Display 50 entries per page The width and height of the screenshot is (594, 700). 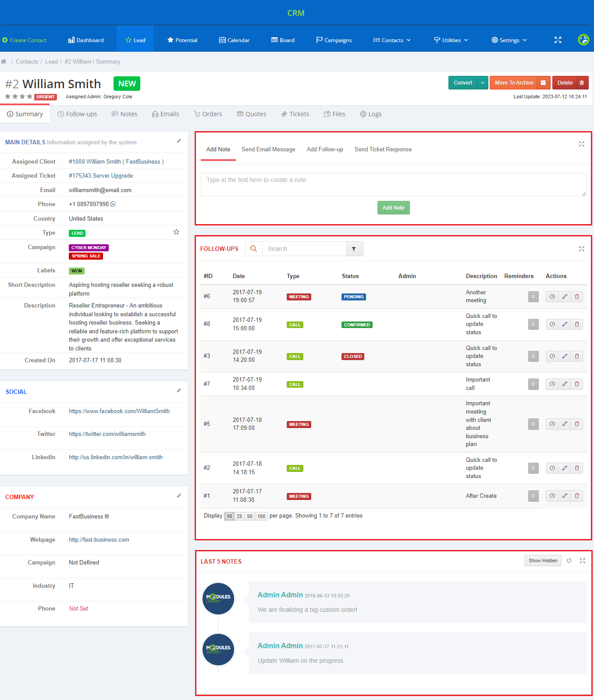pyautogui.click(x=249, y=516)
